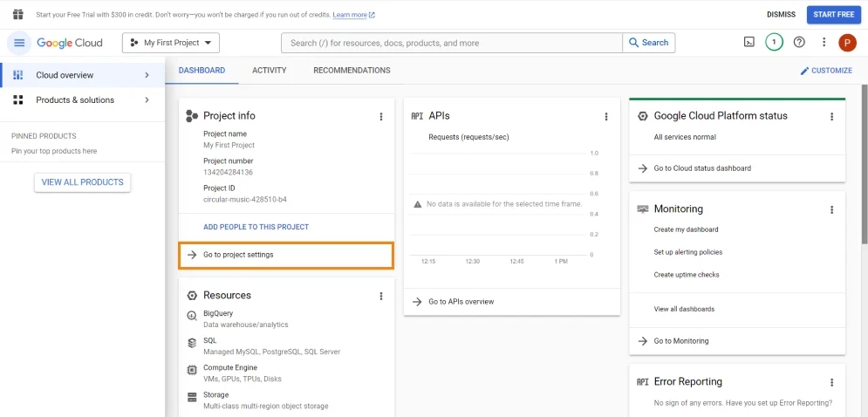The height and width of the screenshot is (417, 868).
Task: Click the vertical scrollbar on the right
Action: coord(865,164)
